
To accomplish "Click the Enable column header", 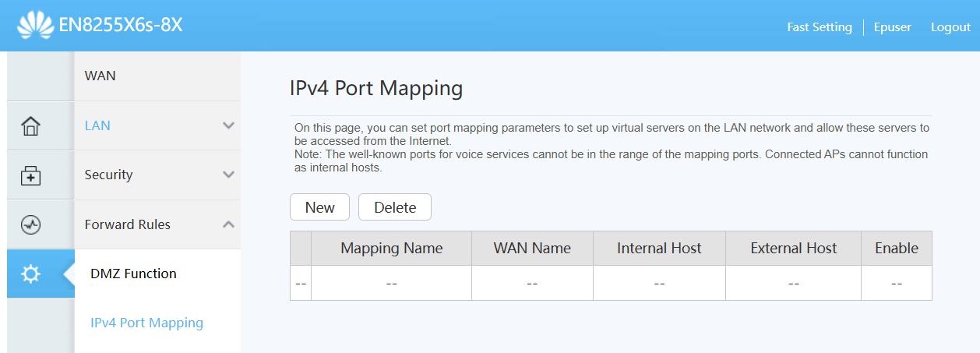I will pyautogui.click(x=896, y=249).
